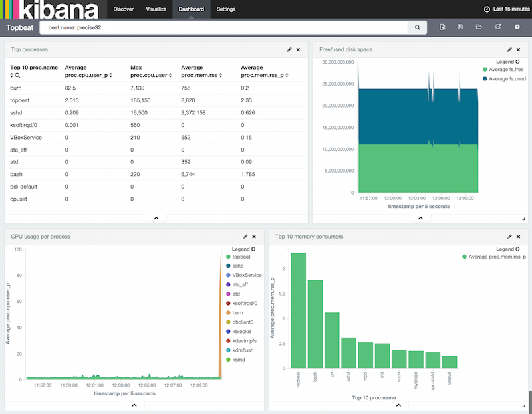This screenshot has width=532, height=414.
Task: Collapse the CPU usage per process panel
Action: [x=134, y=405]
